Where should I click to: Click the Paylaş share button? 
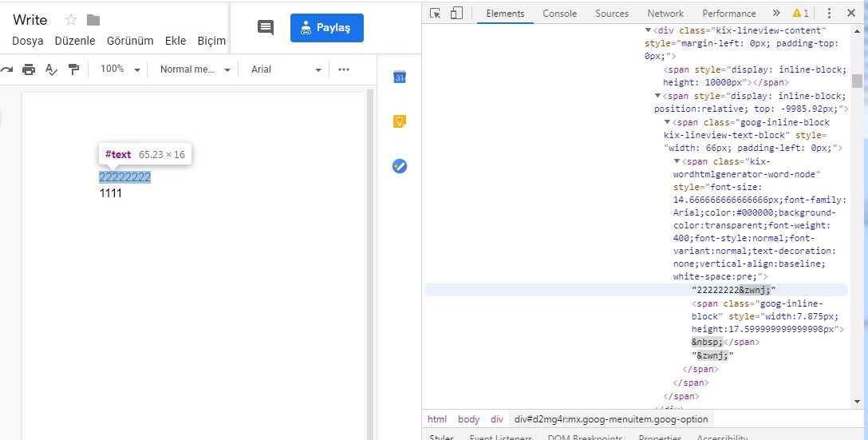click(x=326, y=28)
